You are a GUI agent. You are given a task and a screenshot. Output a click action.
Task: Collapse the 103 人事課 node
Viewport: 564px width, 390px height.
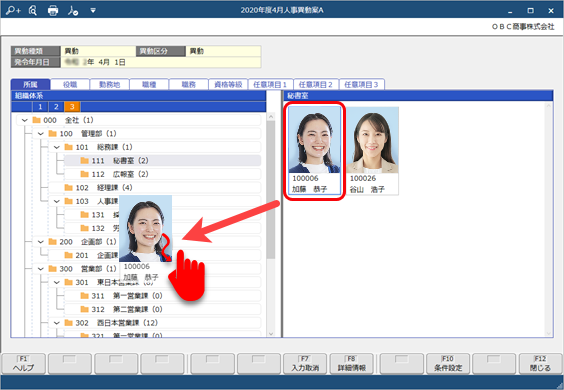(x=56, y=201)
